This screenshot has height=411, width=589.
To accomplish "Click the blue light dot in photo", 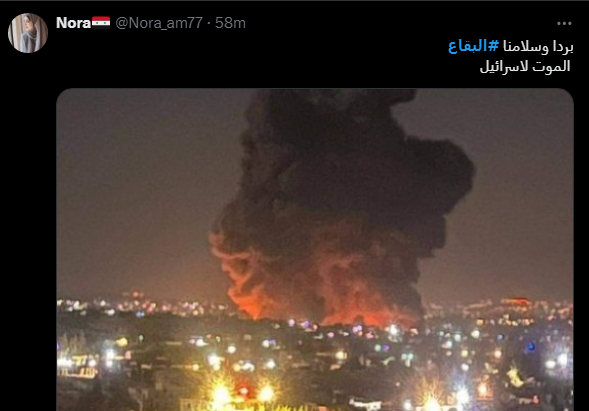I will (x=530, y=346).
